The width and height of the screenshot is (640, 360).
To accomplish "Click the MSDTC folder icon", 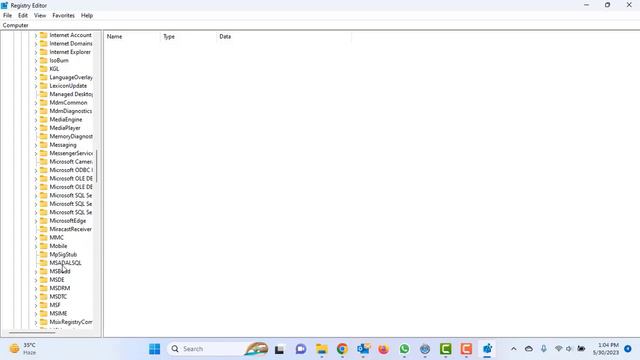I will click(44, 296).
